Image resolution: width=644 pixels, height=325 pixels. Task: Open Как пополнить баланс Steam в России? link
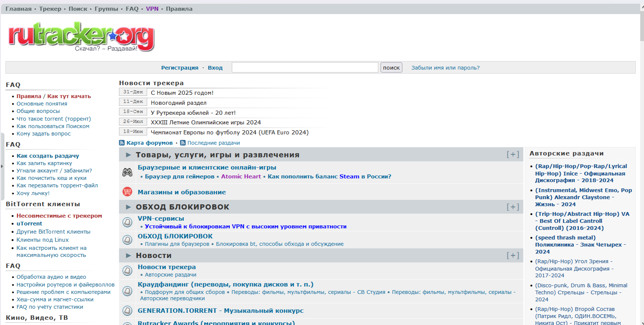(329, 177)
